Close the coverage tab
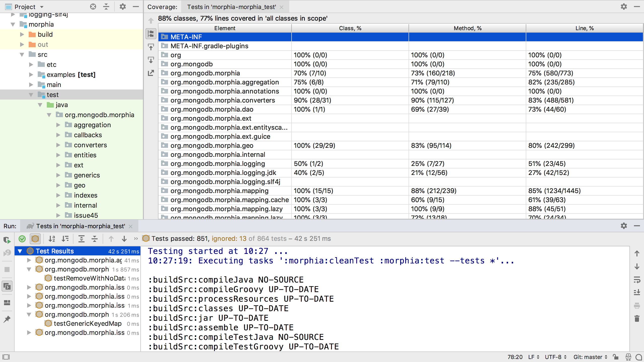This screenshot has width=644, height=362. coord(281,7)
